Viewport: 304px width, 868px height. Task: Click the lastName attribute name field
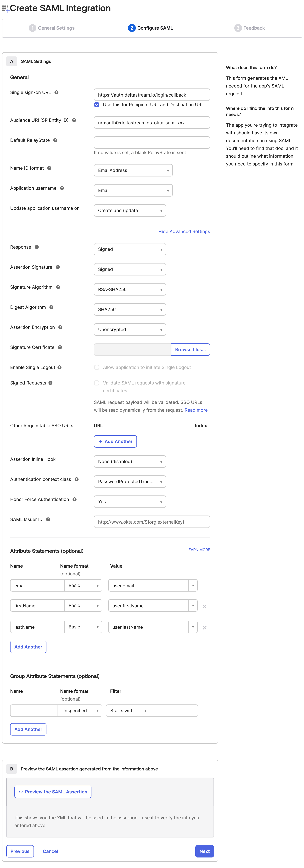pyautogui.click(x=37, y=627)
